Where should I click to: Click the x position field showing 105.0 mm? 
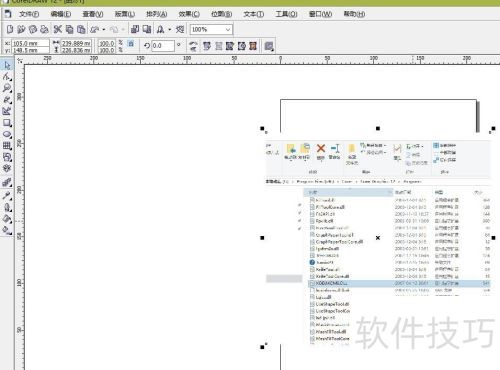point(30,43)
